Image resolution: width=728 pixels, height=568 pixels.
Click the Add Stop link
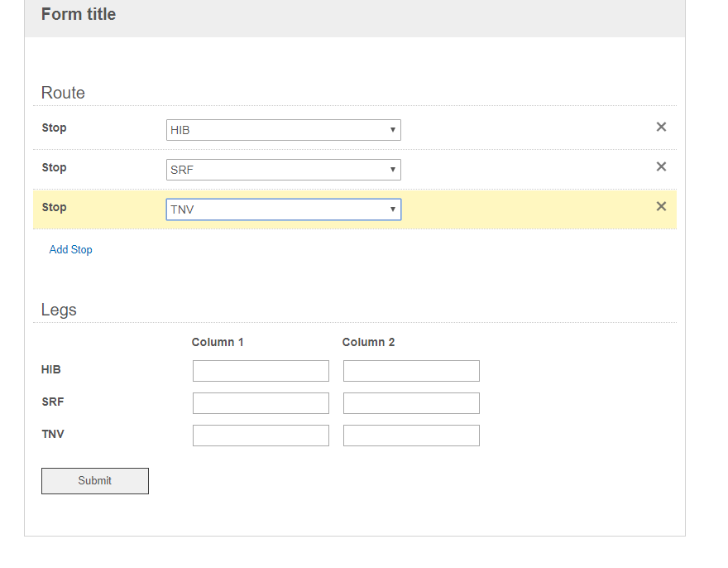tap(71, 249)
